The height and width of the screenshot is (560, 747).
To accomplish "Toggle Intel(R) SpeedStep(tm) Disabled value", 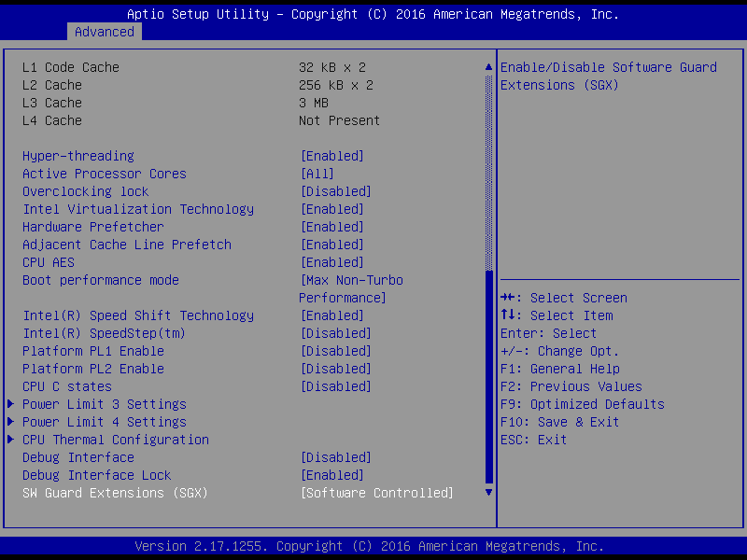I will (335, 333).
